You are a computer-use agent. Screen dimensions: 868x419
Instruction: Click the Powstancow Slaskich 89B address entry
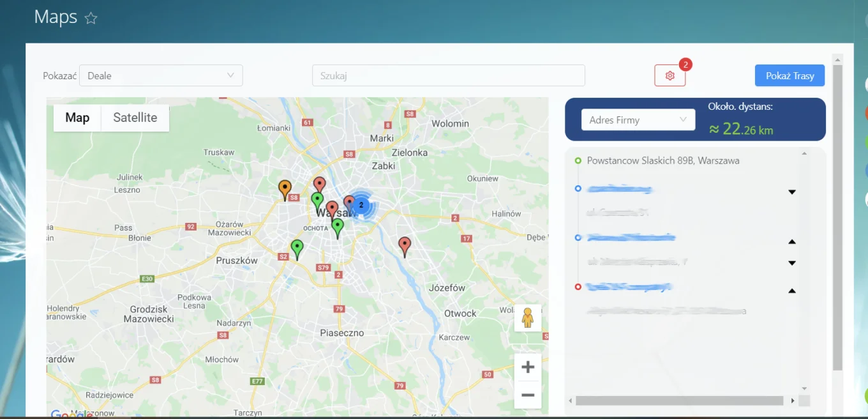(x=662, y=161)
